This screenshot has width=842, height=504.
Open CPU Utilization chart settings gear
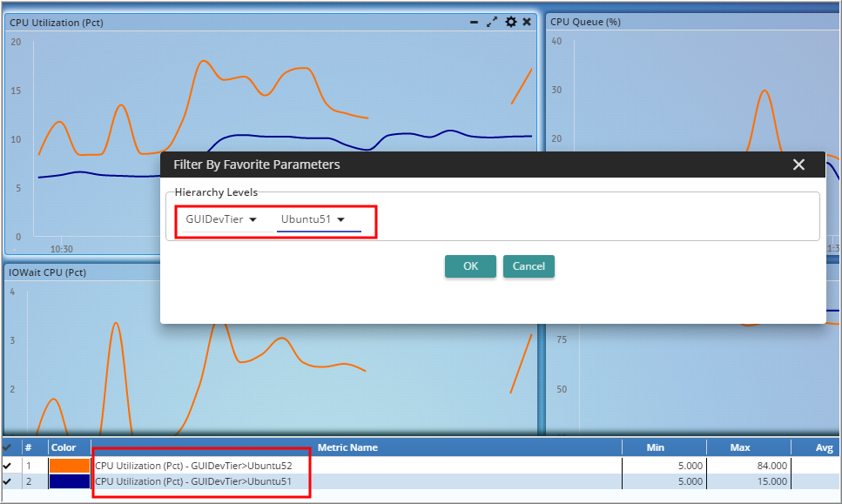[x=511, y=22]
